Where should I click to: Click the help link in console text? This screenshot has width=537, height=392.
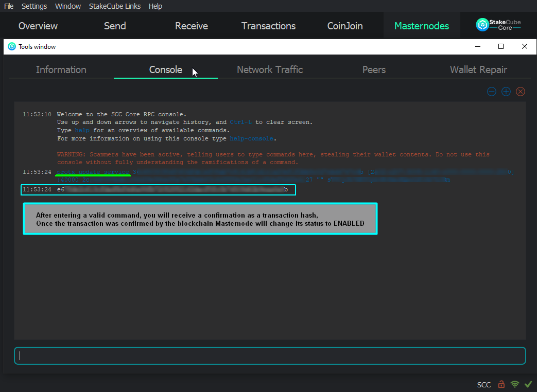(x=82, y=130)
